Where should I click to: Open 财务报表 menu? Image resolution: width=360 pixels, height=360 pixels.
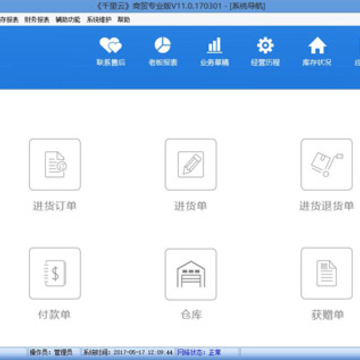[37, 20]
